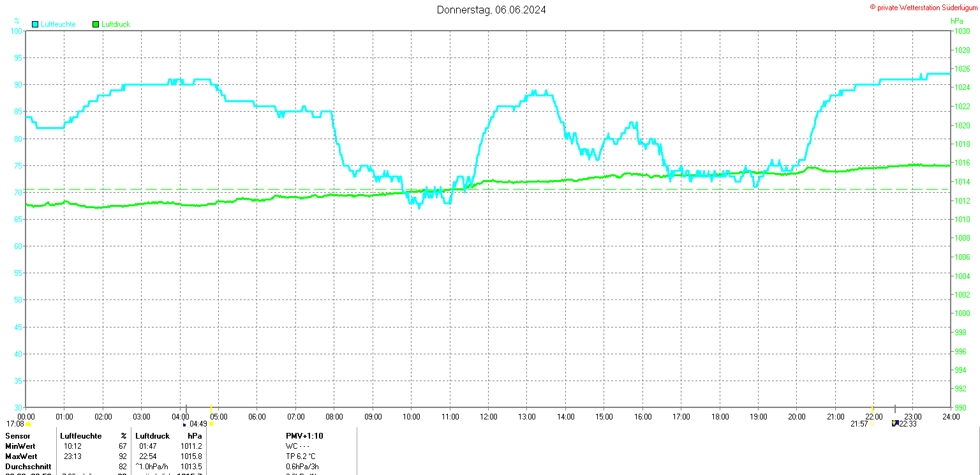980x475 pixels.
Task: Click the green Luftdruck legend swatch
Action: click(96, 24)
